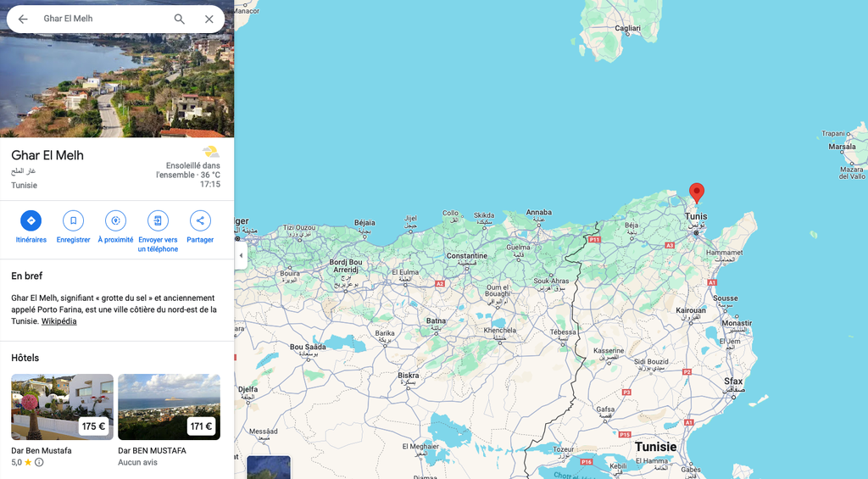The image size is (868, 479).
Task: Click the weather sunny icon
Action: 210,152
